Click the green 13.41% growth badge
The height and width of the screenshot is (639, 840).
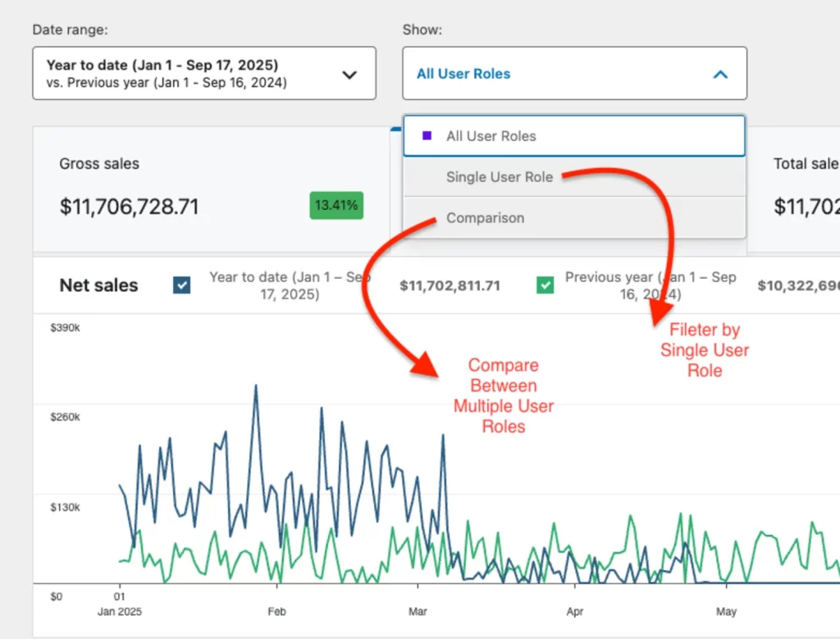point(336,206)
